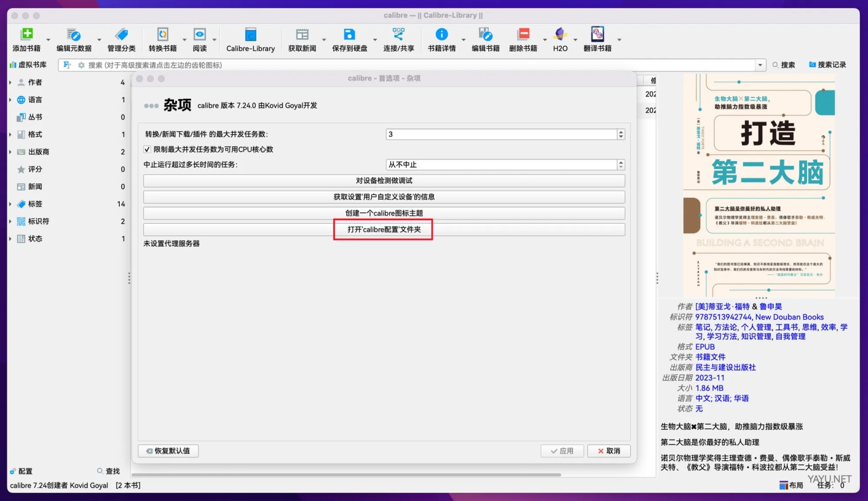This screenshot has height=501, width=868.
Task: Click Debug device detection (对设备检测做调试) button
Action: [x=384, y=180]
